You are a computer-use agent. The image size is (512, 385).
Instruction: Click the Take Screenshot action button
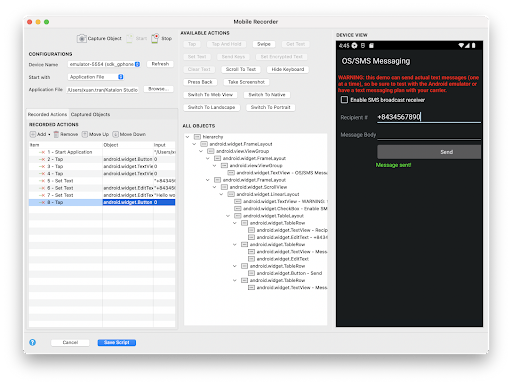pos(246,82)
